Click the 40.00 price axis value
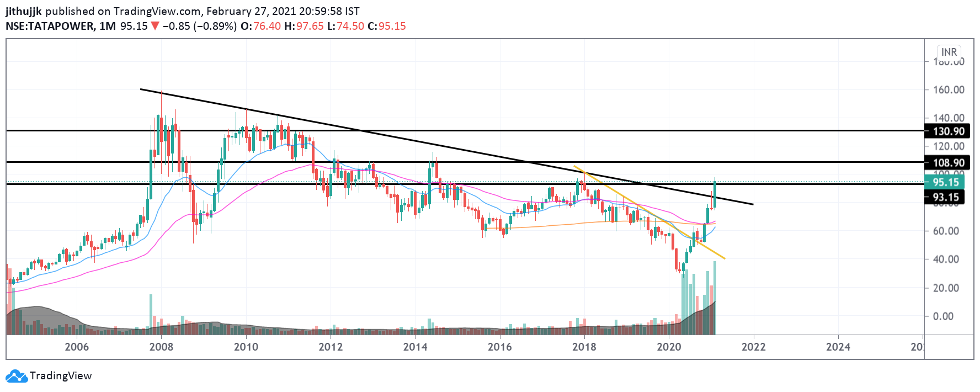 click(x=946, y=259)
